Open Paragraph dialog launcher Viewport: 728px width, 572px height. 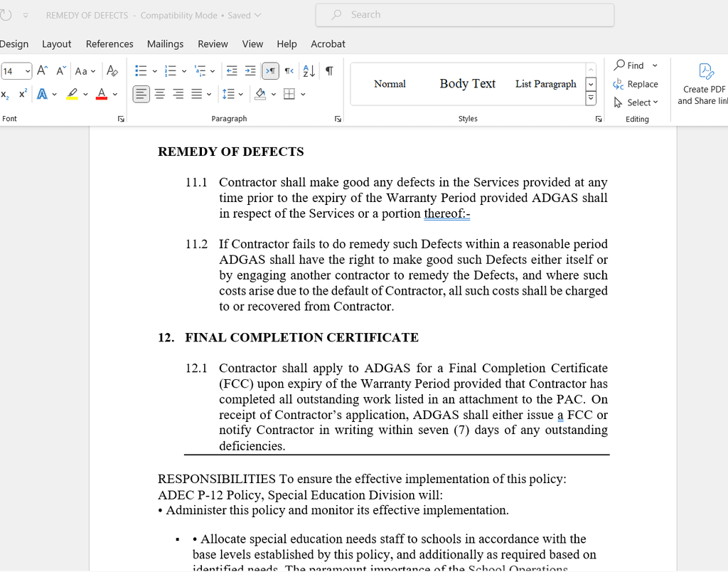click(338, 119)
